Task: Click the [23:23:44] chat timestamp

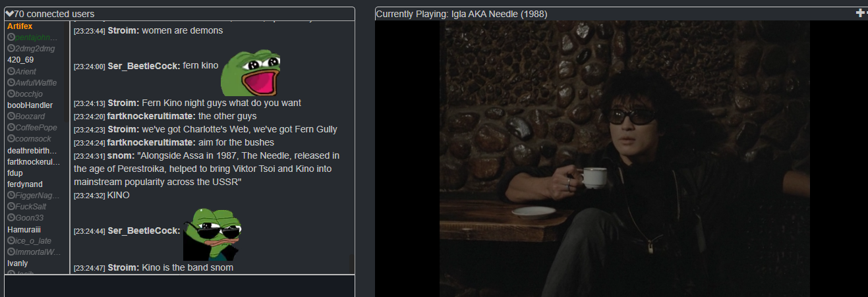Action: point(90,31)
